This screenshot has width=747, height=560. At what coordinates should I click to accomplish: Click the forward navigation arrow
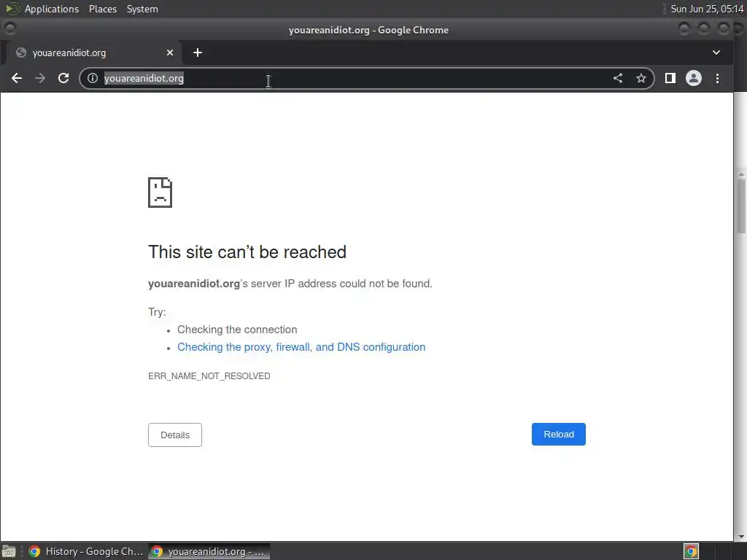point(40,78)
